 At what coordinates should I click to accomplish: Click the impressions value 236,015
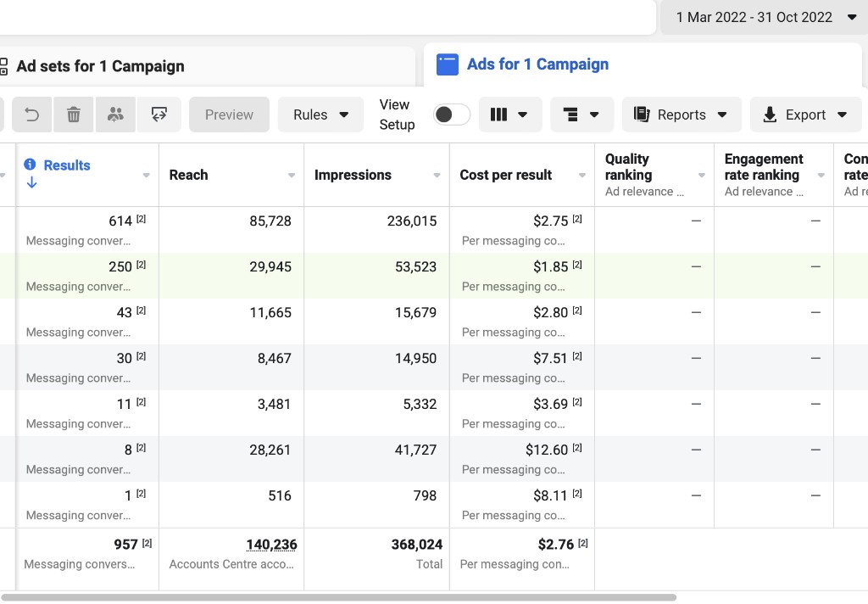coord(412,221)
